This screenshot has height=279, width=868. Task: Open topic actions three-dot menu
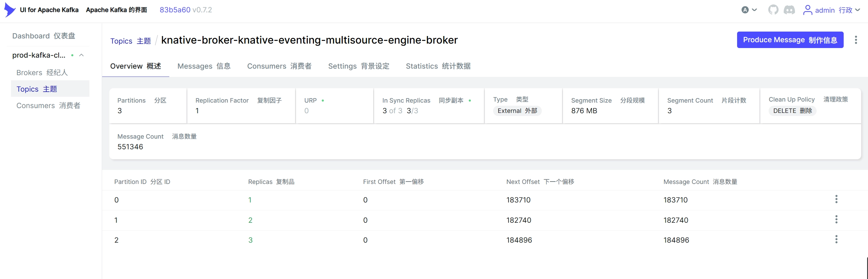[856, 40]
